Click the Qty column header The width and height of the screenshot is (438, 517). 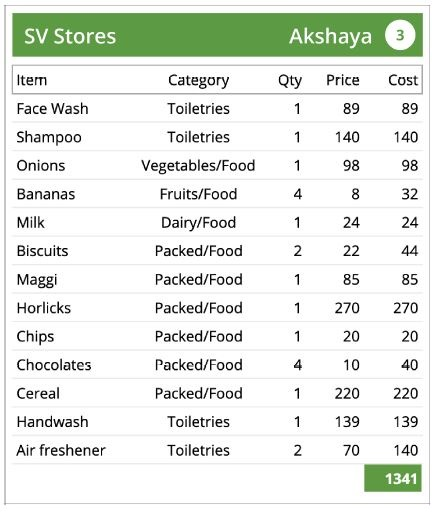pyautogui.click(x=290, y=80)
